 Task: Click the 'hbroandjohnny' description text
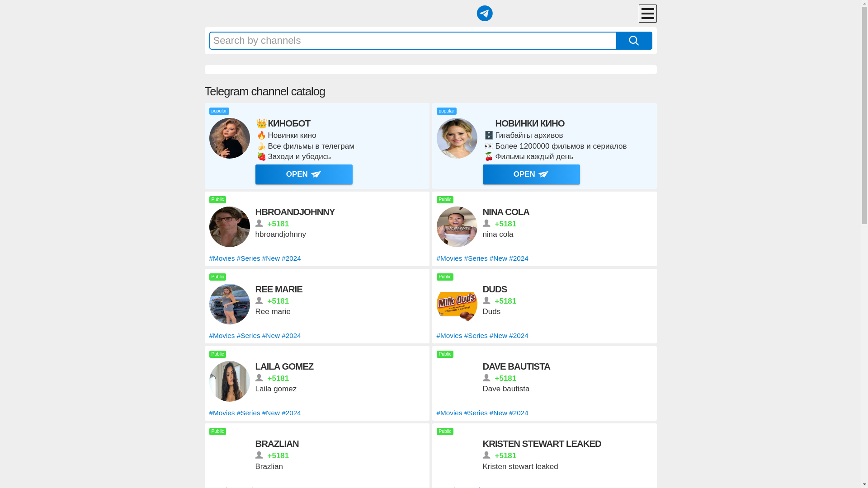280,235
